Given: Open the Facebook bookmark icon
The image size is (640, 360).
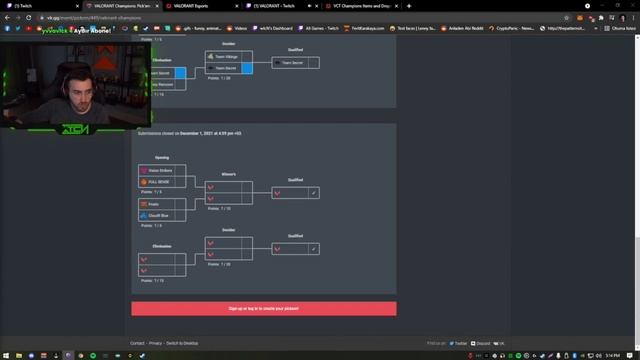Looking at the screenshot, I should click(x=7, y=28).
